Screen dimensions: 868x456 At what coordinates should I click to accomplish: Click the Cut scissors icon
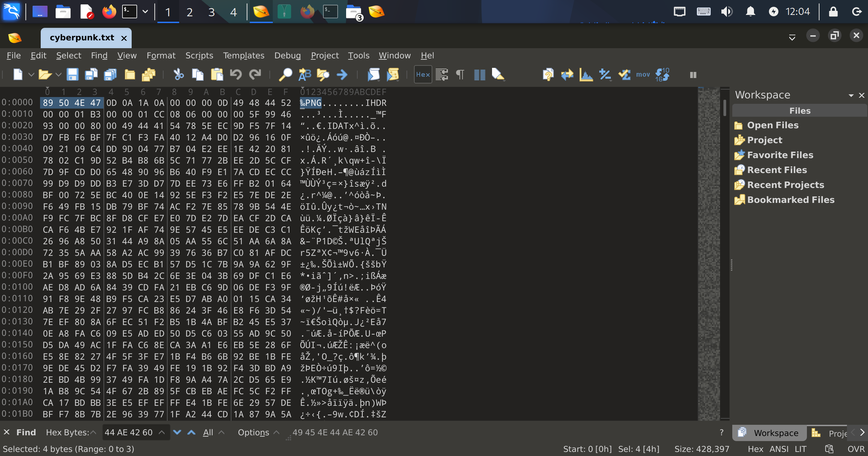[x=178, y=74]
